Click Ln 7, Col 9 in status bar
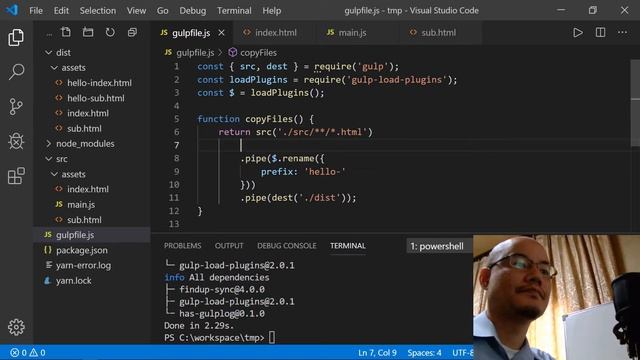Image resolution: width=640 pixels, height=360 pixels. (x=377, y=353)
